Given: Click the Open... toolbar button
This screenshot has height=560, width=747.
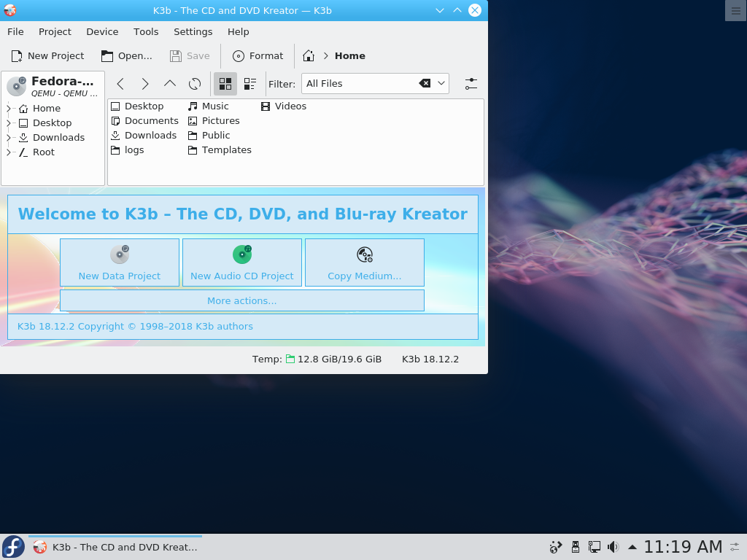Looking at the screenshot, I should 127,55.
